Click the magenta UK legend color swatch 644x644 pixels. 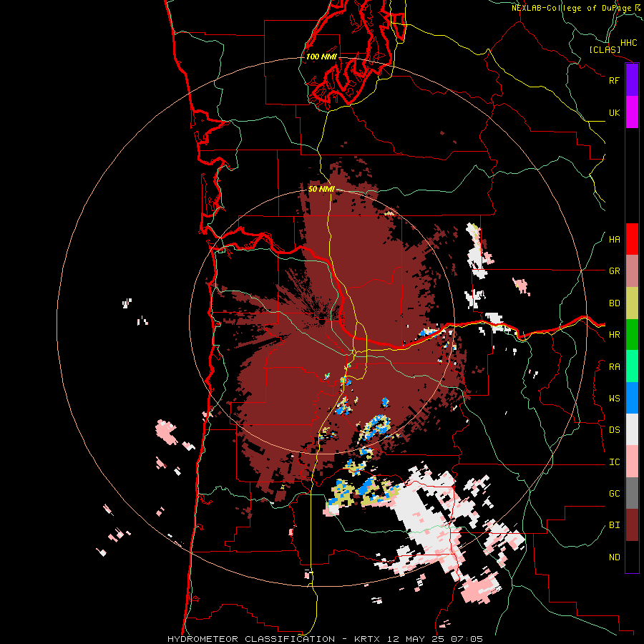pos(632,112)
